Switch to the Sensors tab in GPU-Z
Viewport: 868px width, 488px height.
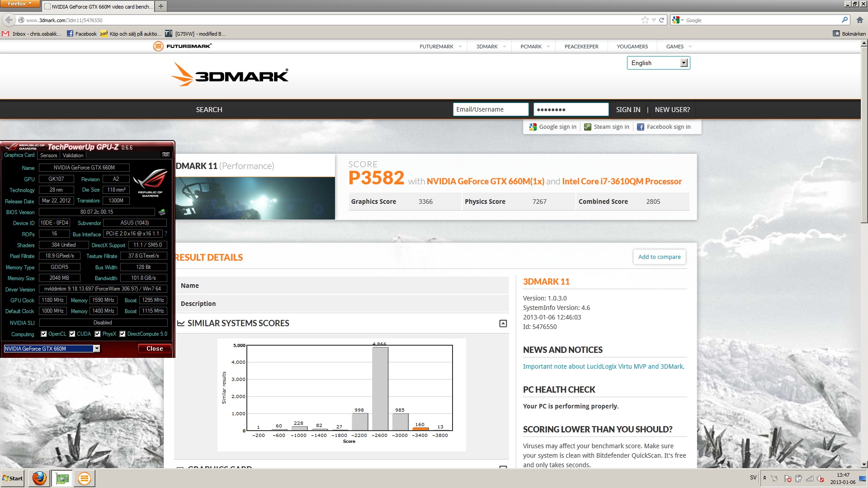click(49, 155)
